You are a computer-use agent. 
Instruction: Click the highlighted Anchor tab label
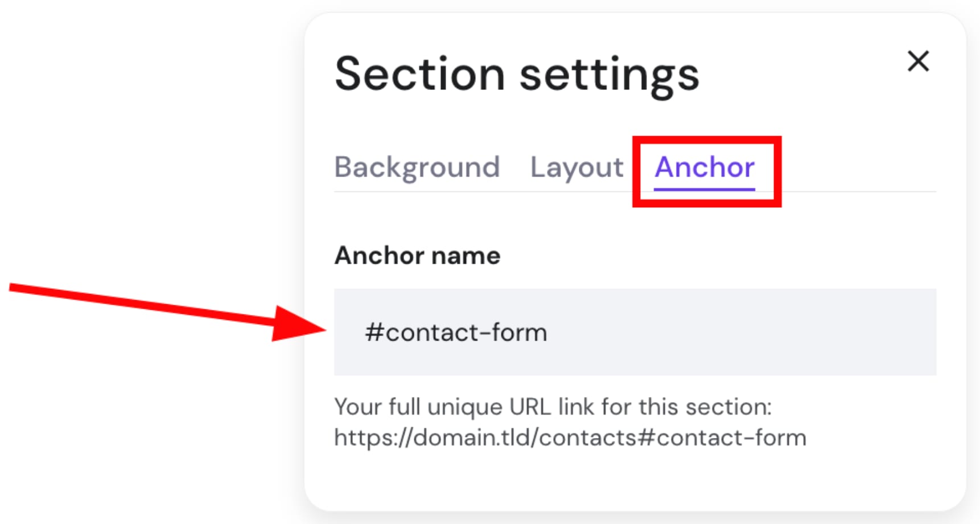tap(705, 167)
